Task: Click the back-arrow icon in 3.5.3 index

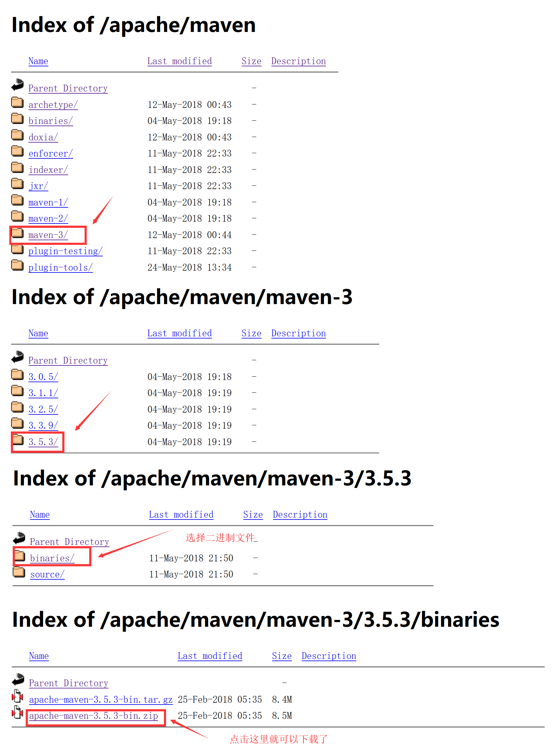Action: pyautogui.click(x=19, y=538)
